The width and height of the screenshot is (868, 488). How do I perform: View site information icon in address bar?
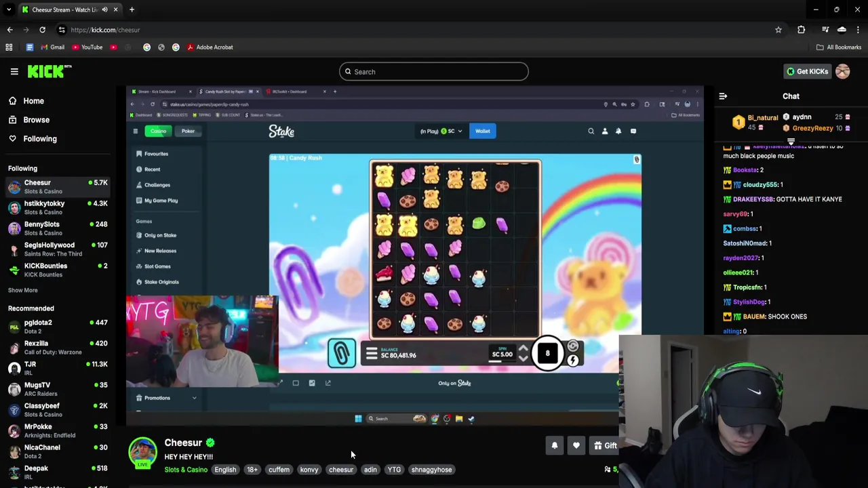point(62,30)
